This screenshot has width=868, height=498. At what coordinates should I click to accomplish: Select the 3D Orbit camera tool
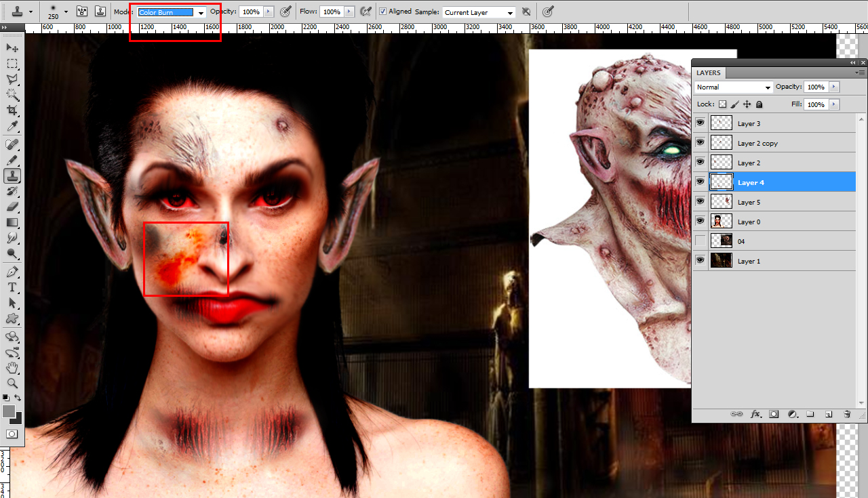(12, 352)
